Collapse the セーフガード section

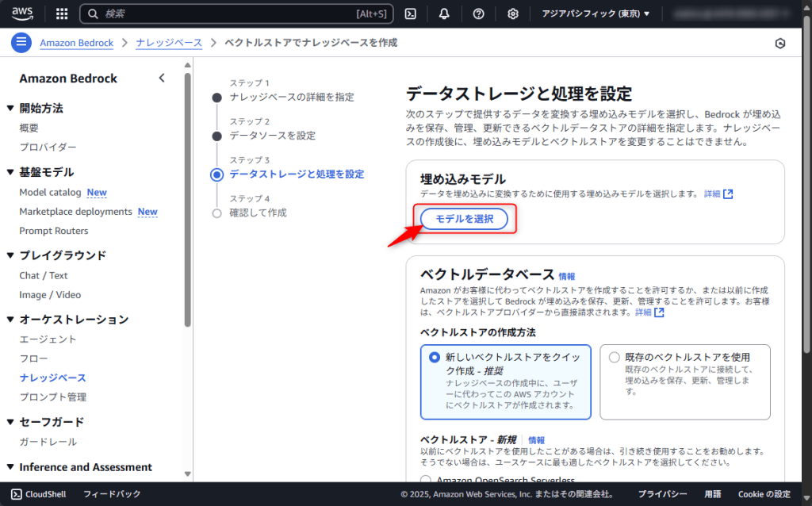[x=10, y=422]
